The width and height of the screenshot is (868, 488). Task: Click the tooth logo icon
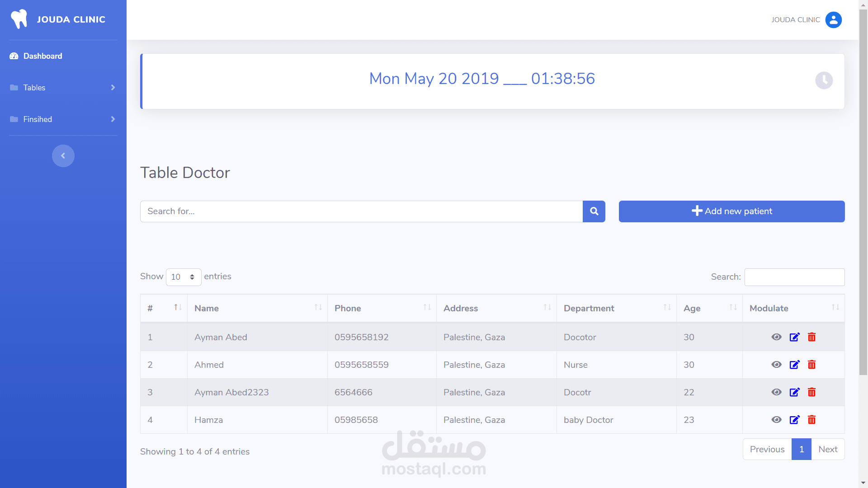(x=19, y=19)
